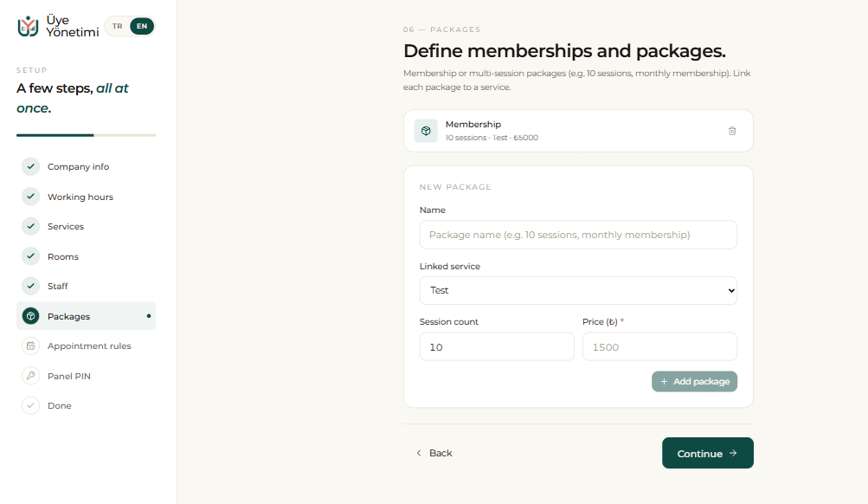
Task: Click the NEW PACKAGE section label
Action: (x=455, y=187)
